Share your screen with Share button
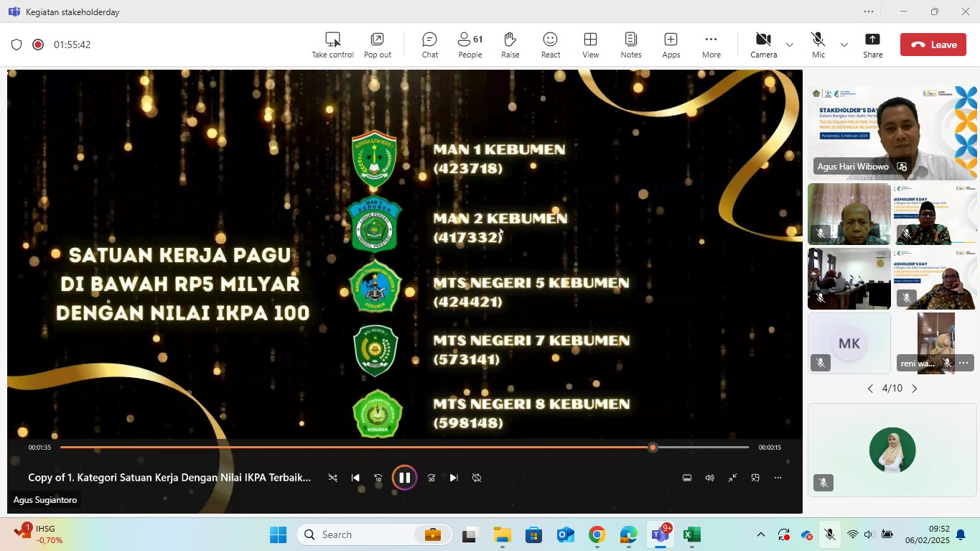Image resolution: width=980 pixels, height=551 pixels. (873, 45)
